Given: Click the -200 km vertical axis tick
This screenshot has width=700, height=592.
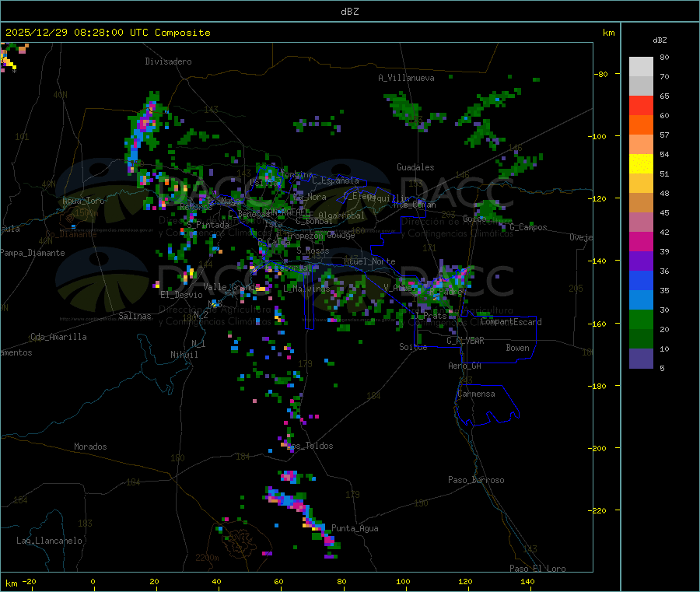Looking at the screenshot, I should tap(597, 448).
